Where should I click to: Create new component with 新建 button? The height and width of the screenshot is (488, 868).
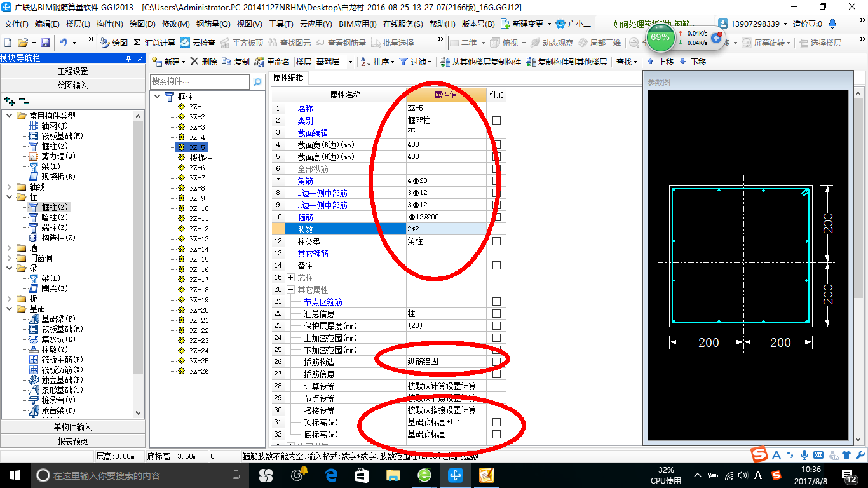coord(167,62)
